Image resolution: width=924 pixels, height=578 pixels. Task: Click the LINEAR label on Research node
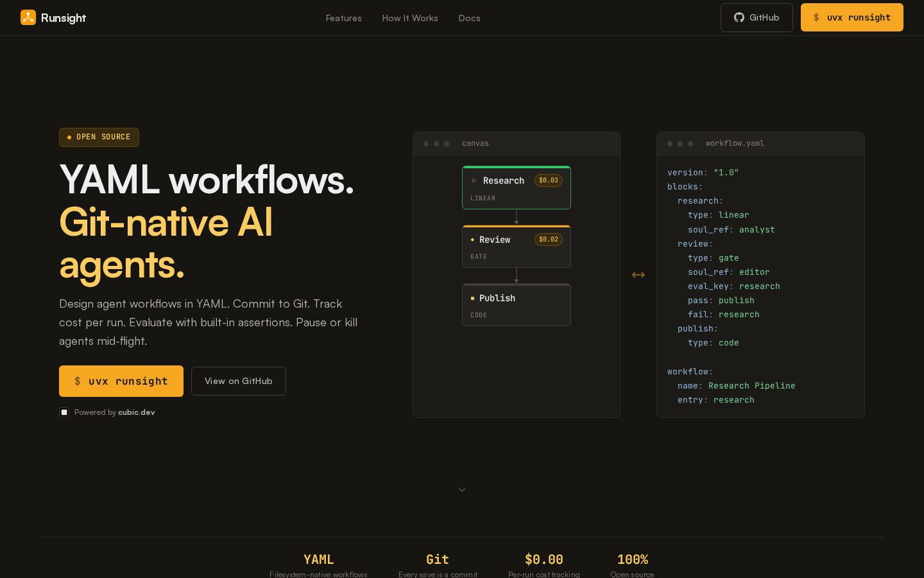click(483, 198)
